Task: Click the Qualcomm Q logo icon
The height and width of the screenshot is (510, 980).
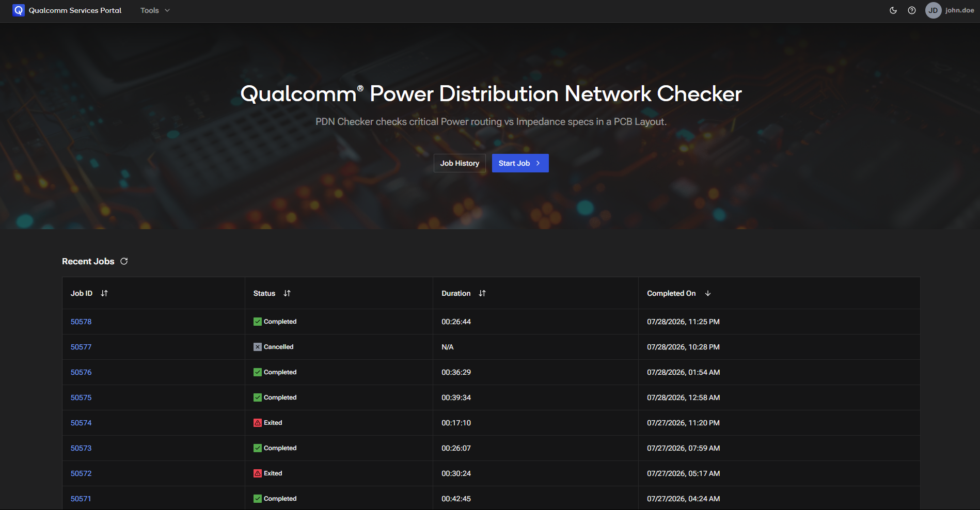Action: coord(19,10)
